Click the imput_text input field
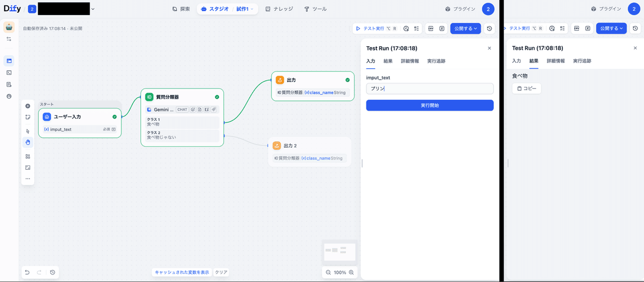The image size is (644, 282). [430, 89]
